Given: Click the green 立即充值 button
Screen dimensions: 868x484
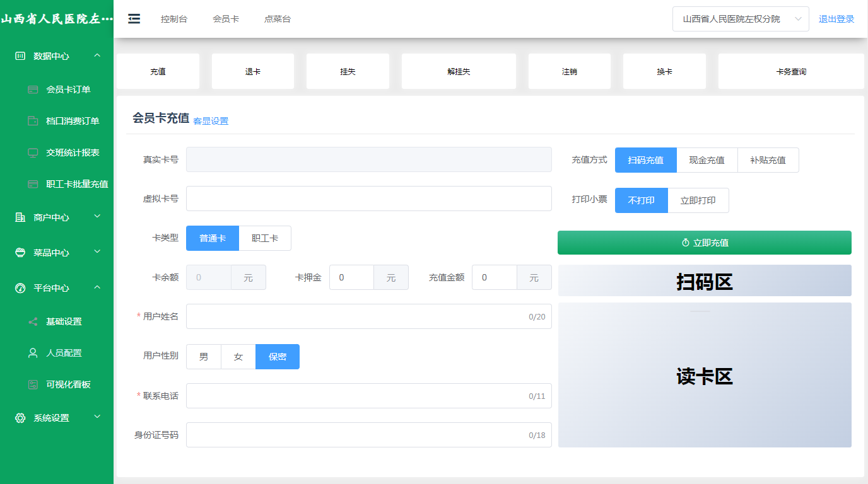Looking at the screenshot, I should click(705, 243).
